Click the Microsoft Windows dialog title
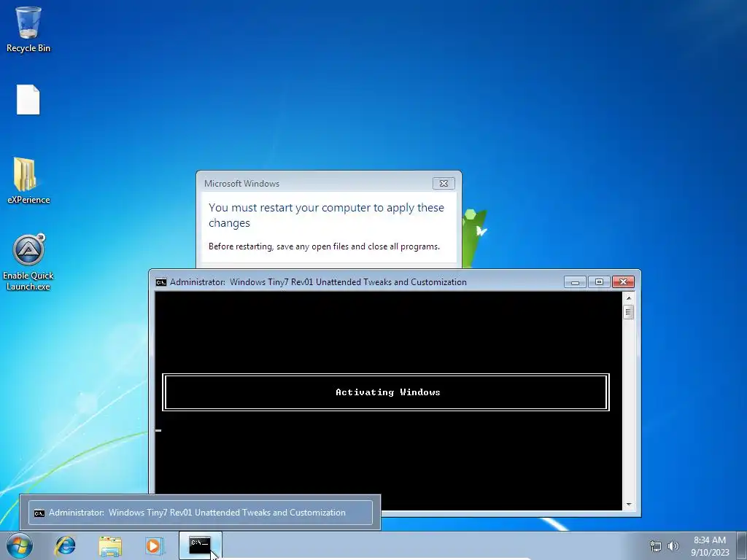Image resolution: width=747 pixels, height=560 pixels. (x=241, y=183)
